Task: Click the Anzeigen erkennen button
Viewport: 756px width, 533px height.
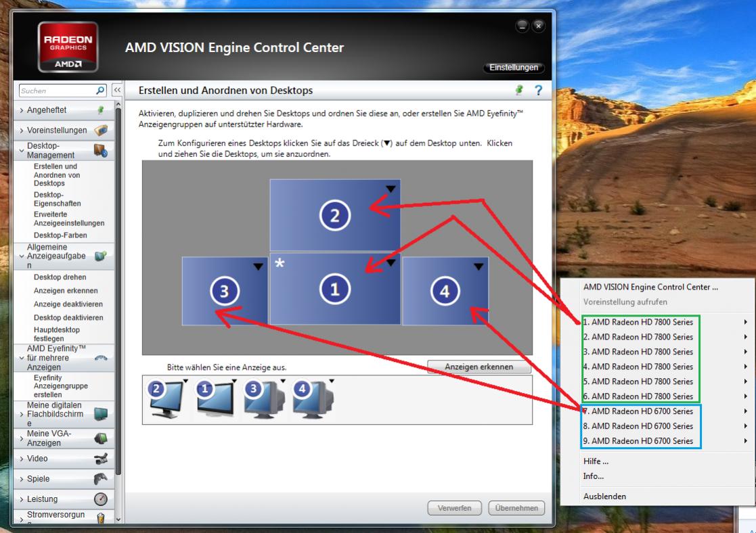Action: click(479, 367)
